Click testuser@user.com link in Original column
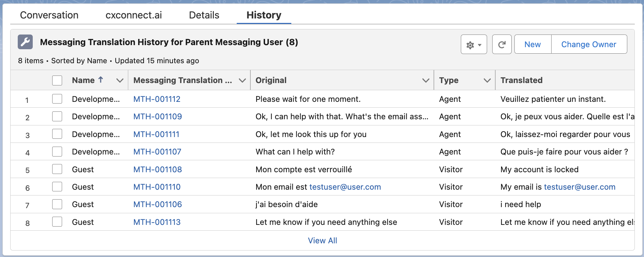This screenshot has height=257, width=644. [x=345, y=187]
